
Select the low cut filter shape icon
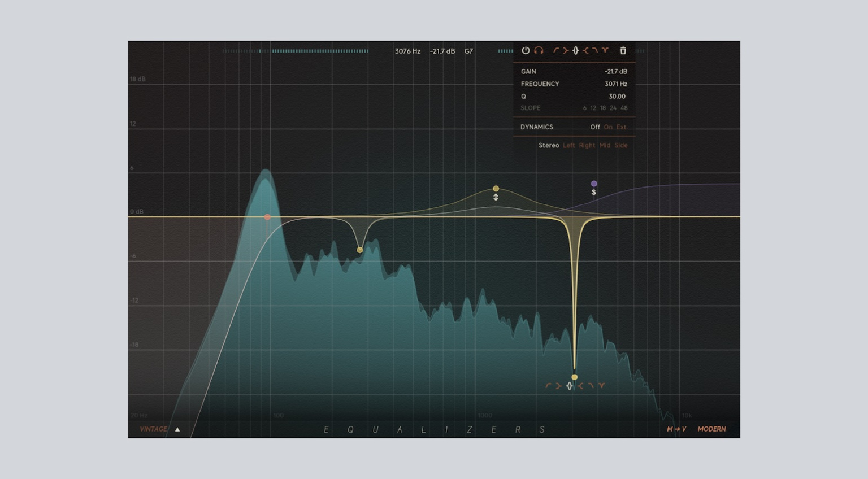(x=557, y=51)
